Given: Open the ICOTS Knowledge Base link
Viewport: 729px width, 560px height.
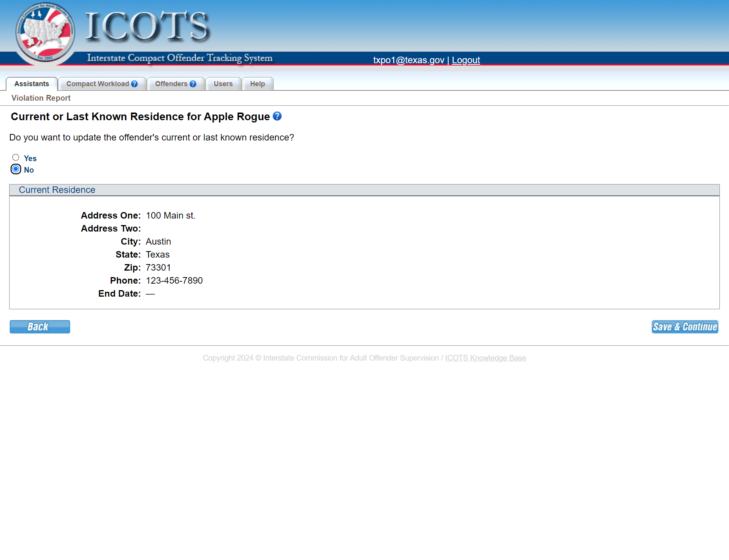Looking at the screenshot, I should click(x=485, y=358).
